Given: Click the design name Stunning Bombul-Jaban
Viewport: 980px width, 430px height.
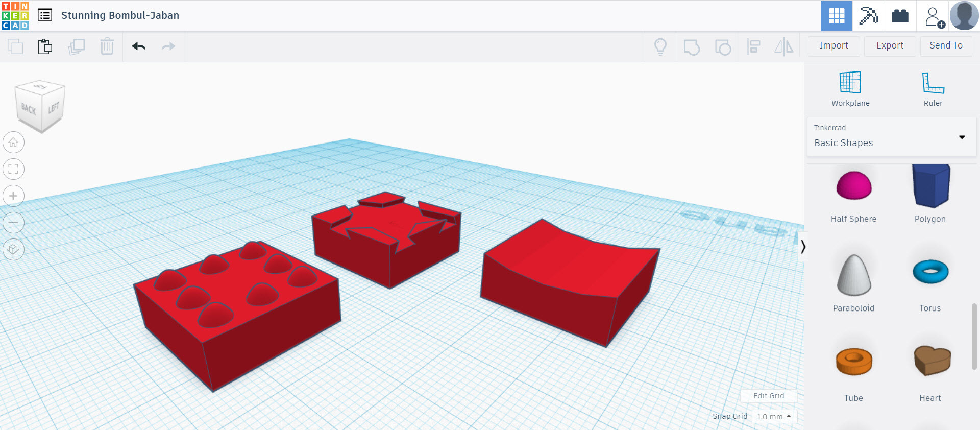Looking at the screenshot, I should coord(120,15).
